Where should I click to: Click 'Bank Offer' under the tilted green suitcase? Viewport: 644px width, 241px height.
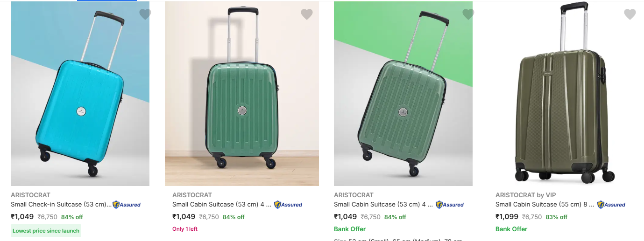point(350,229)
